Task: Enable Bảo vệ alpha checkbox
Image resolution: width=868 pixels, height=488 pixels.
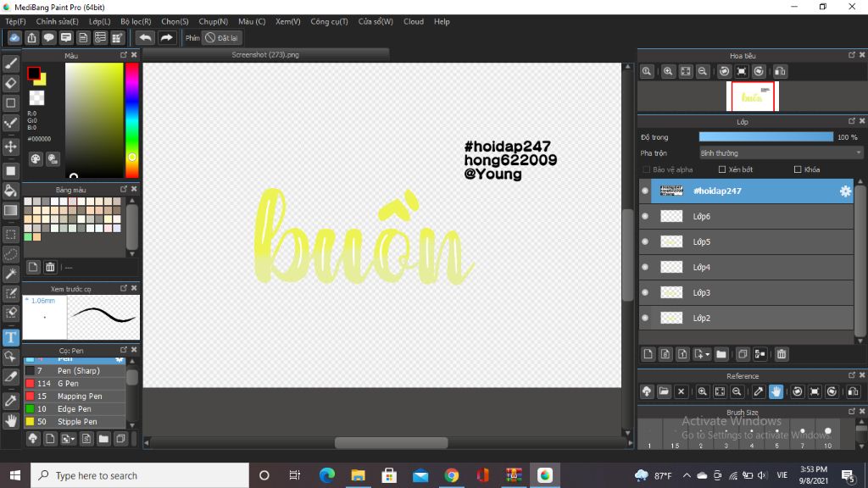Action: (x=646, y=169)
